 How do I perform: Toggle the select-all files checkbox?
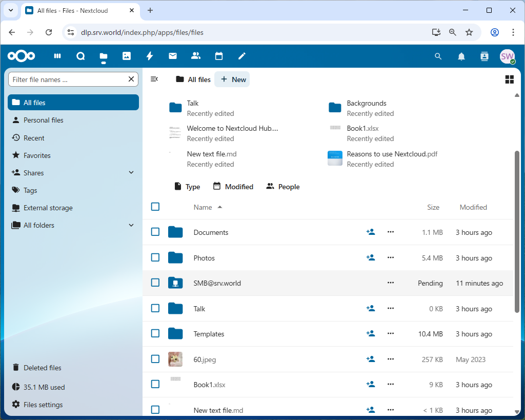155,207
